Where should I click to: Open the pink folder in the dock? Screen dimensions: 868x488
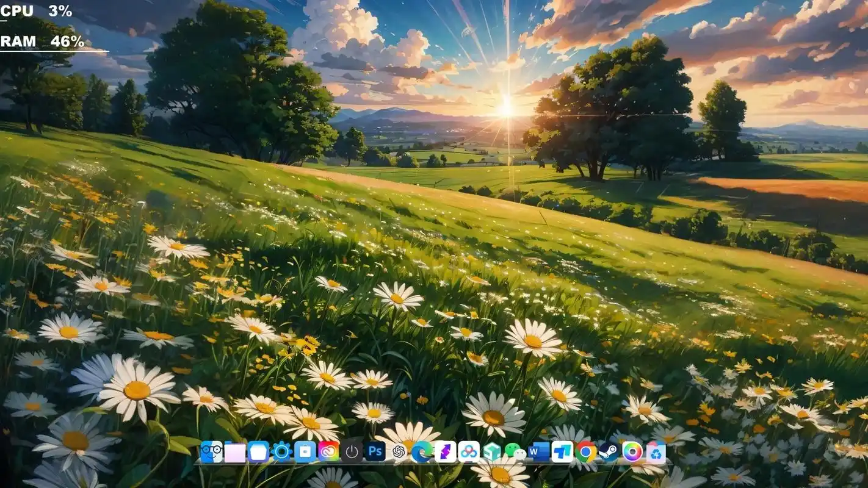[x=235, y=452]
